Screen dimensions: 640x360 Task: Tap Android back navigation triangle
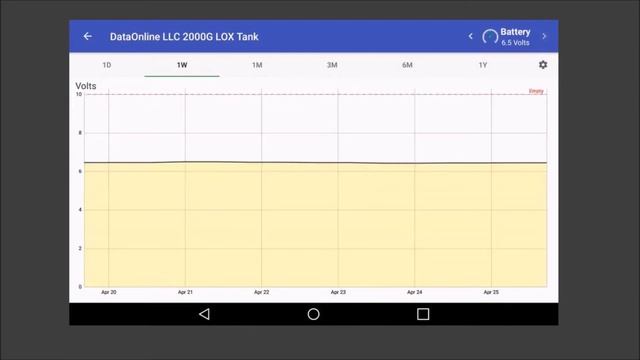tap(204, 314)
